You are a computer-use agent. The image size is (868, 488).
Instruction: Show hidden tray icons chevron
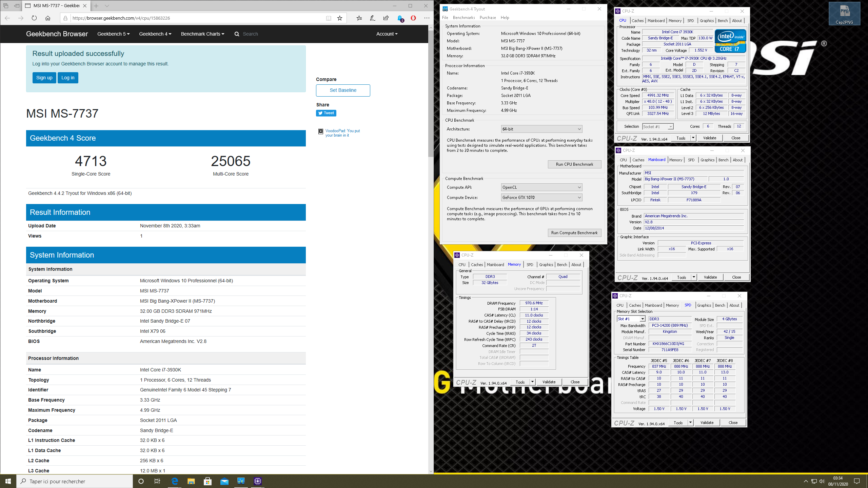coord(806,481)
